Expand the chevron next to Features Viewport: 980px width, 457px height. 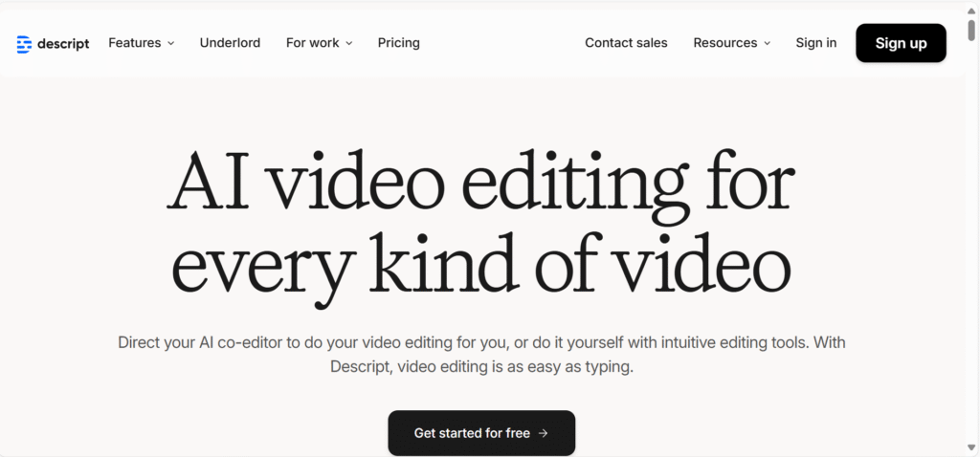[x=171, y=43]
